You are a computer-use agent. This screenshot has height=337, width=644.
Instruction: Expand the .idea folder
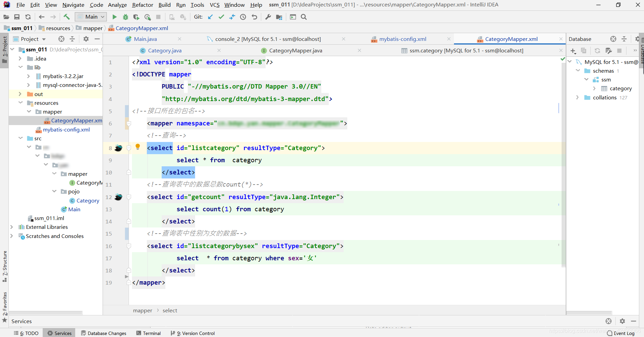(x=20, y=58)
